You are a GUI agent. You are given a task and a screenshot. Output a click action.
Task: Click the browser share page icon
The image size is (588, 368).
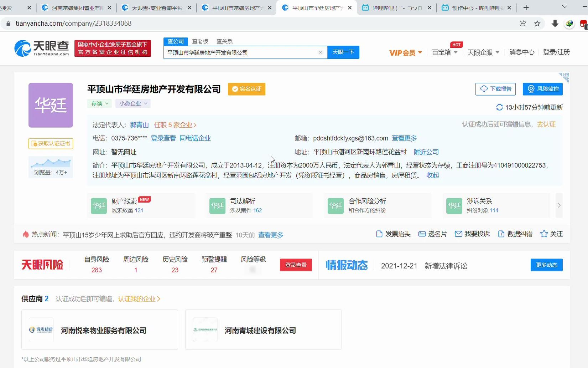click(x=523, y=24)
